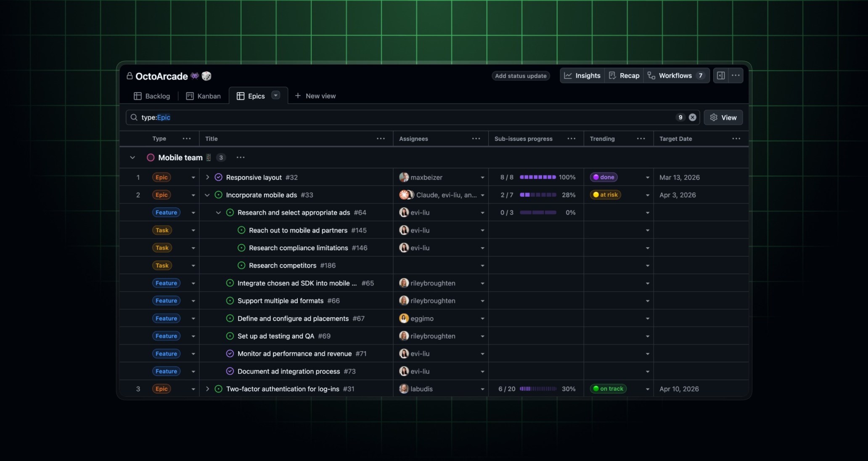868x461 pixels.
Task: Switch to the Backlog tab
Action: [x=152, y=96]
